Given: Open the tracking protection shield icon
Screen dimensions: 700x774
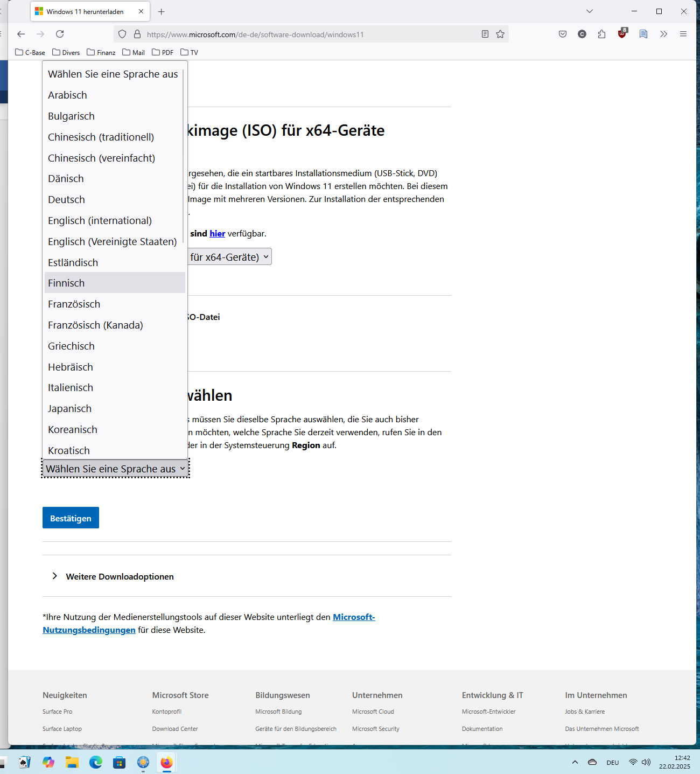Looking at the screenshot, I should click(122, 34).
